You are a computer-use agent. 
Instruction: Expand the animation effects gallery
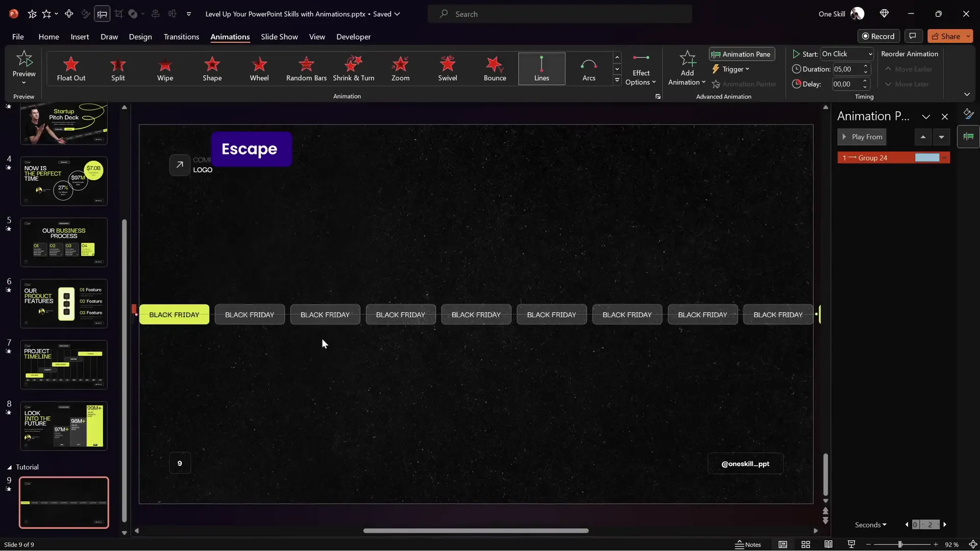[617, 80]
